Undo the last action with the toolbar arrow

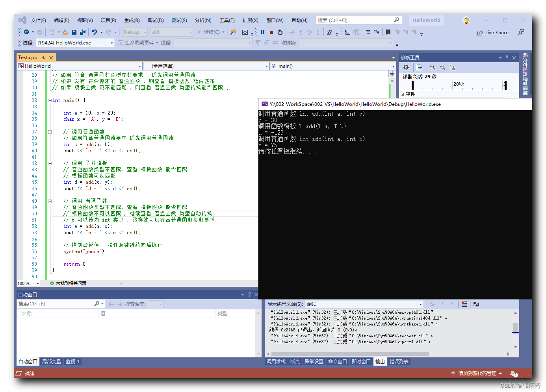point(95,32)
